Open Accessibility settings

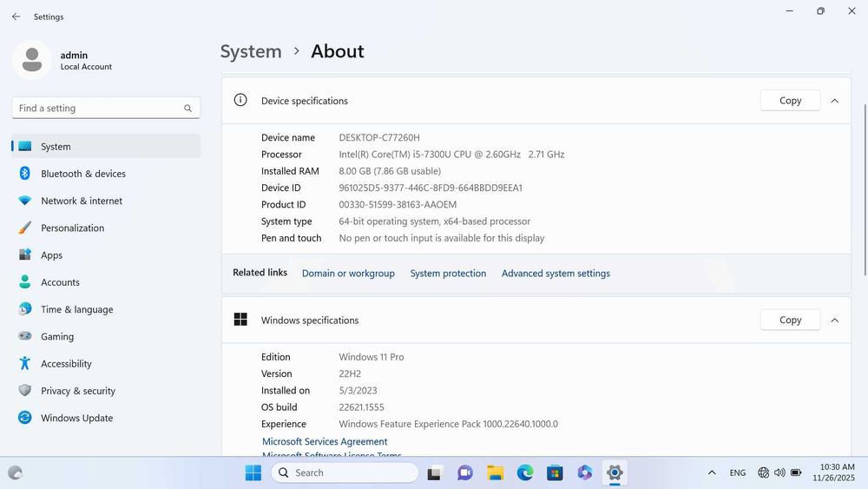coord(106,363)
